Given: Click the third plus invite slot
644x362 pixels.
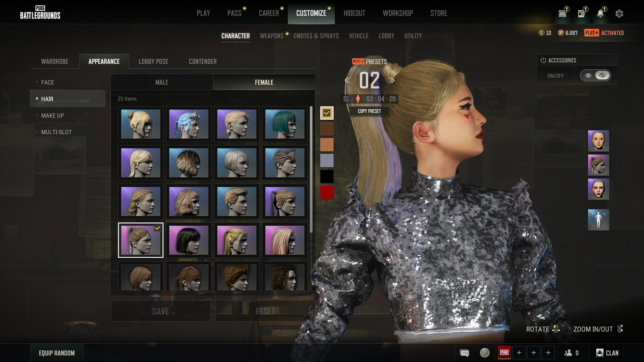Looking at the screenshot, I should tap(548, 353).
